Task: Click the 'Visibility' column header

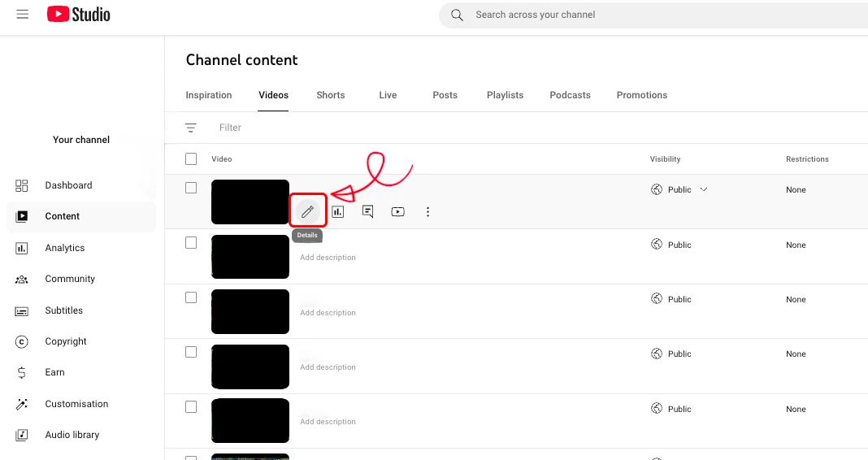Action: 665,158
